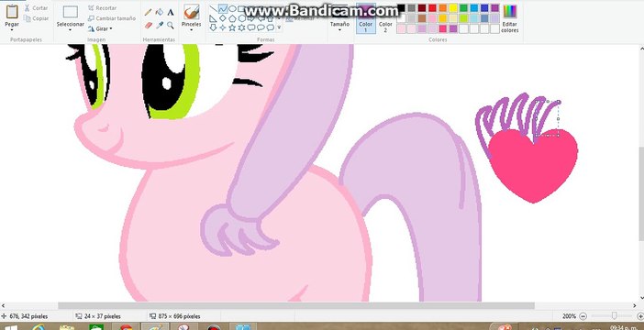Viewport: 644px width, 330px height.
Task: Pick the black color swatch
Action: tap(401, 8)
